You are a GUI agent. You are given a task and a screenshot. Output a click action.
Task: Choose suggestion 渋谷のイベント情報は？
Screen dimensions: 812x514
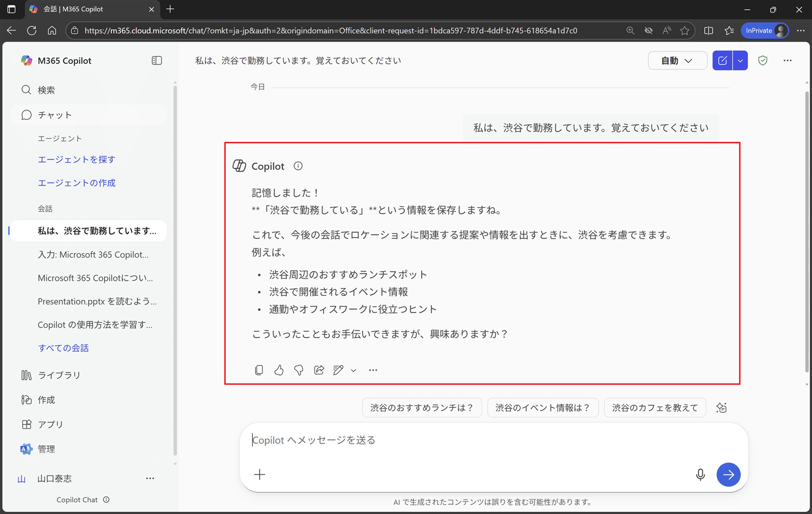tap(542, 407)
